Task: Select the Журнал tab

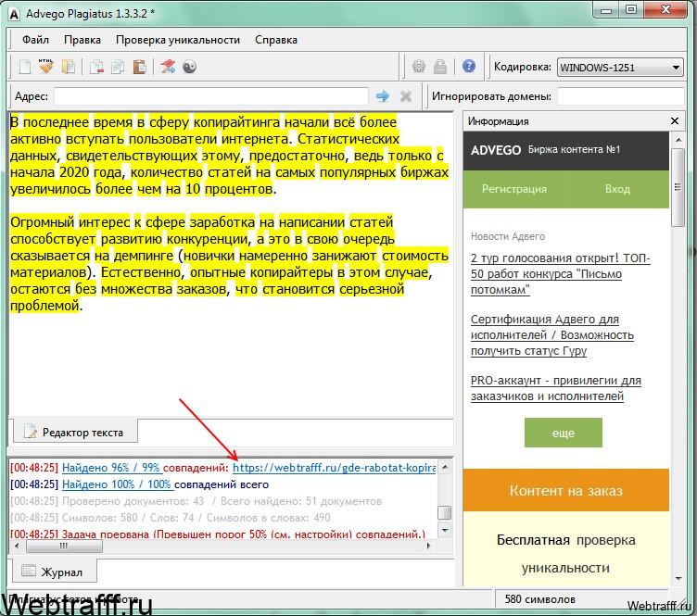Action: pyautogui.click(x=54, y=572)
